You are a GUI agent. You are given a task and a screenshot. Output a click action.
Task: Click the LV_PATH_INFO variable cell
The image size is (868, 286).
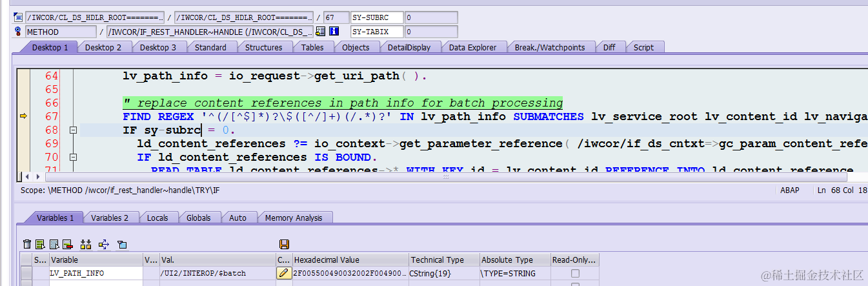click(96, 273)
